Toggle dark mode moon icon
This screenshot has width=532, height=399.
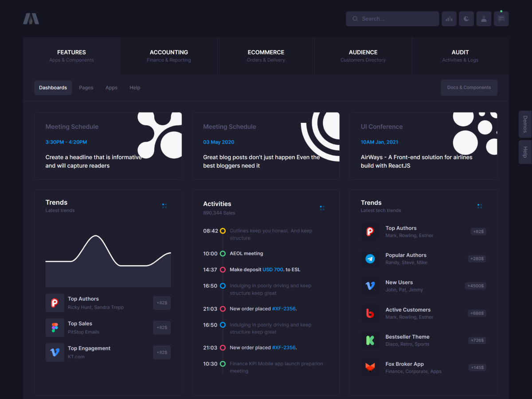(x=466, y=19)
